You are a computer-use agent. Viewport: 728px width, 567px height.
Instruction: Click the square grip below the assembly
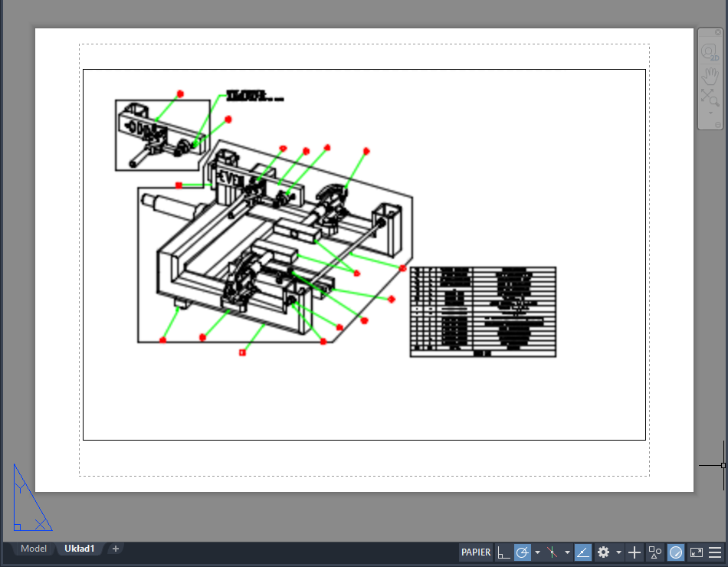[242, 353]
